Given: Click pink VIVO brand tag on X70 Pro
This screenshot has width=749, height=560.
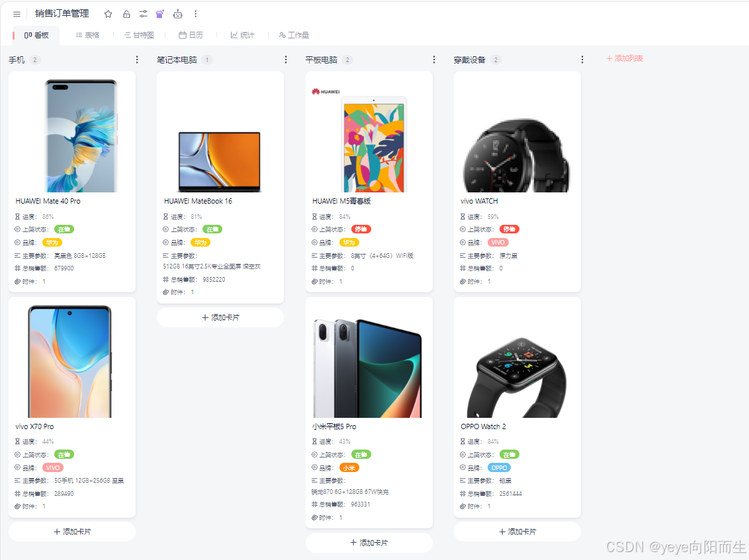Looking at the screenshot, I should 52,468.
